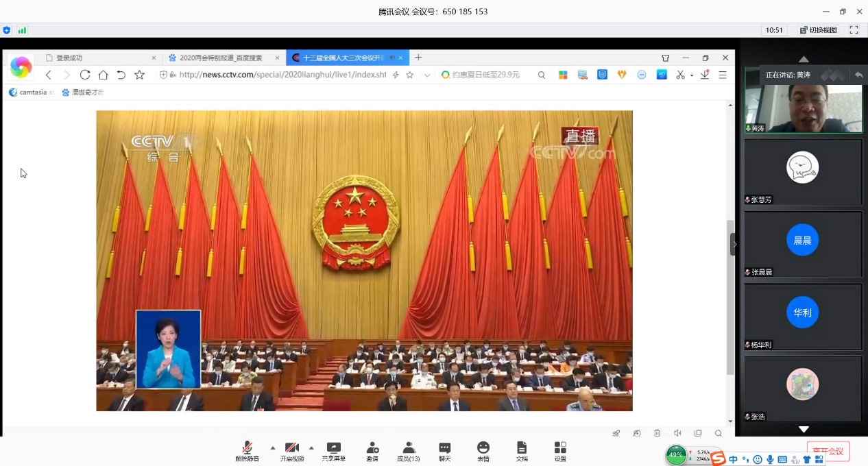This screenshot has height=466, width=868.
Task: Expand audio options arrow beside 解除静音
Action: (x=273, y=447)
